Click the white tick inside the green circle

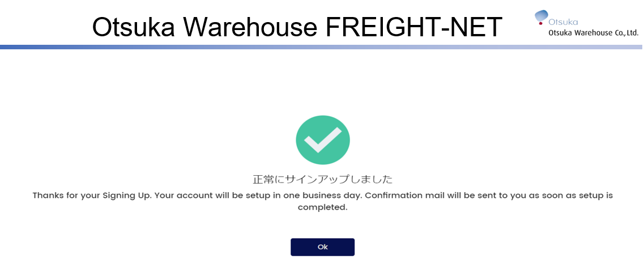[323, 141]
